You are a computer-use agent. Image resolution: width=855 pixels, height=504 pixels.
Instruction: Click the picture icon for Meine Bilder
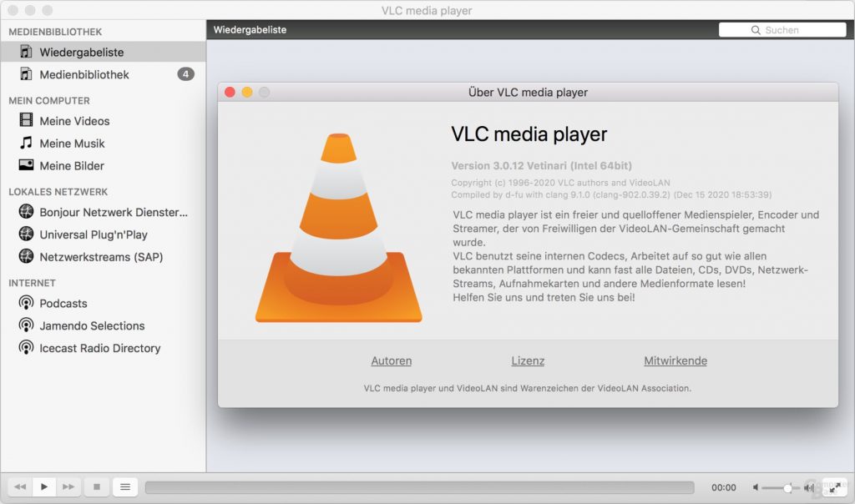click(x=26, y=165)
